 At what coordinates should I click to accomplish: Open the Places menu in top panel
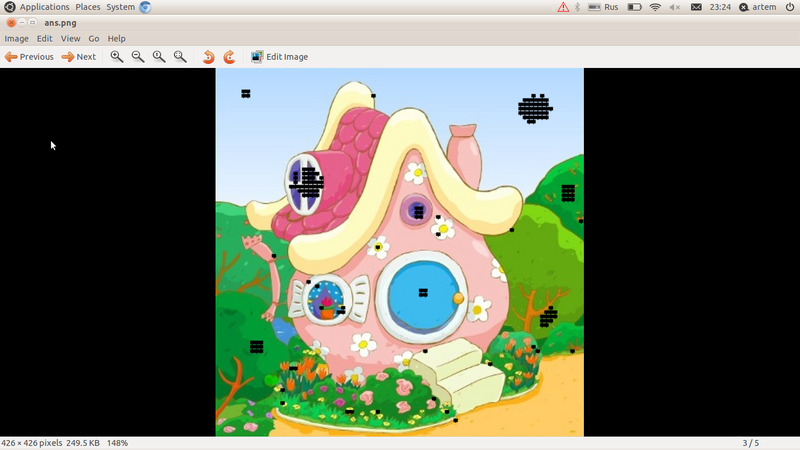pos(88,7)
